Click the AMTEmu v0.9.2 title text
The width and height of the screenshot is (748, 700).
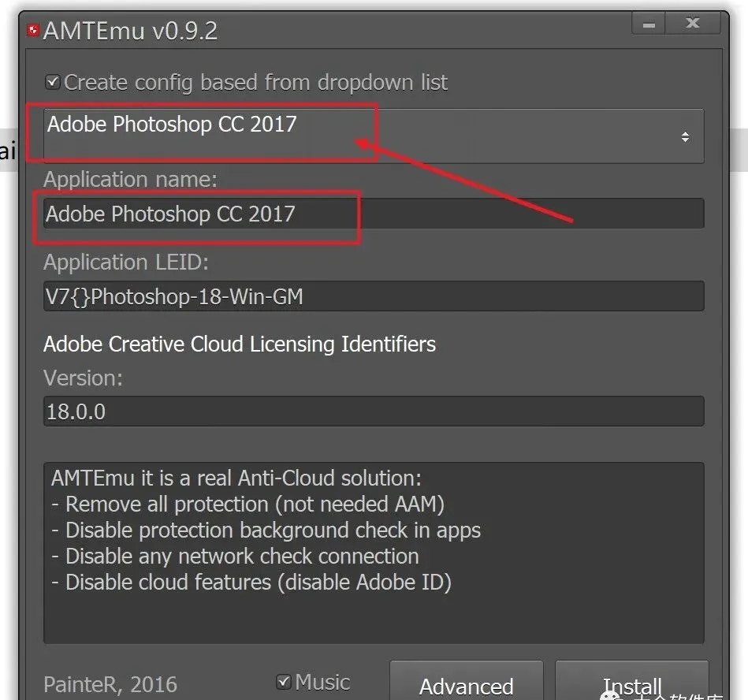pos(131,31)
